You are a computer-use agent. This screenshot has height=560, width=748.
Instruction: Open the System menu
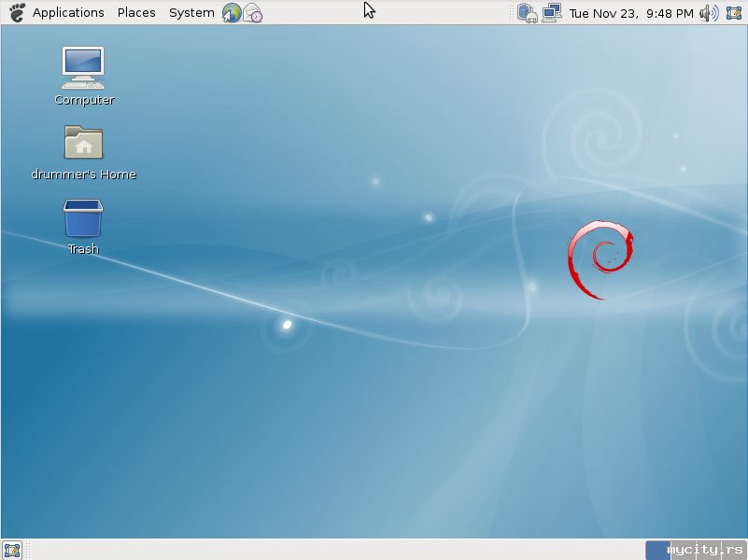click(191, 12)
